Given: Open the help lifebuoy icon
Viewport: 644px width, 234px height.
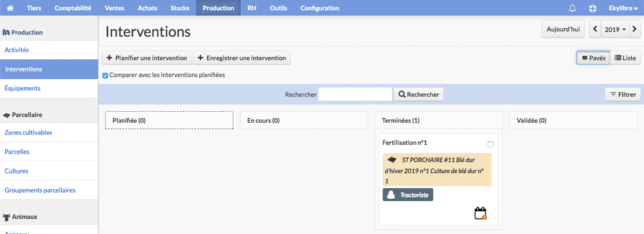Looking at the screenshot, I should click(592, 8).
